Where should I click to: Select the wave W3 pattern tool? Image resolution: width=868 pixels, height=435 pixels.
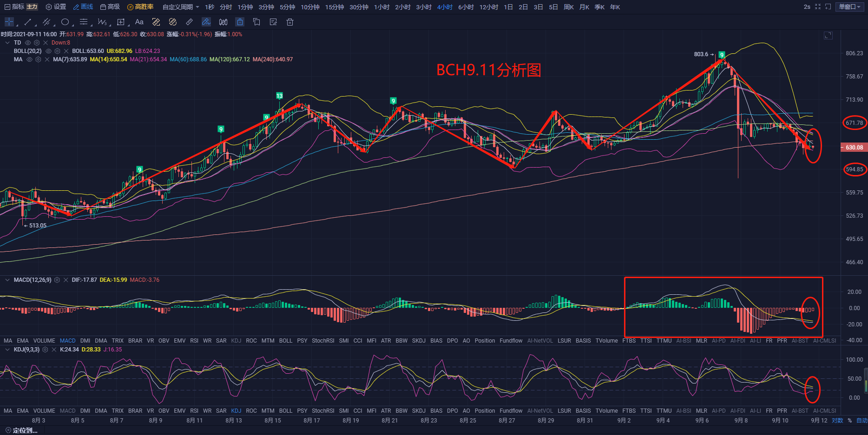102,22
